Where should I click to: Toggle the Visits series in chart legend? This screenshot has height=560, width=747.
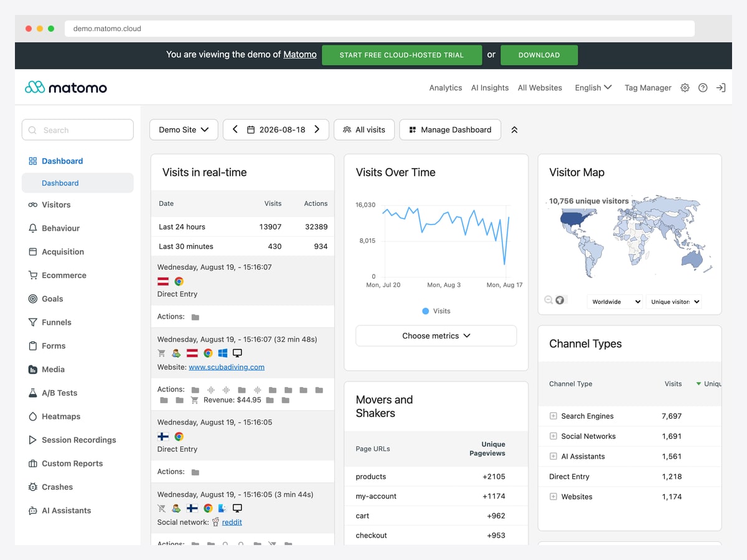coord(436,310)
